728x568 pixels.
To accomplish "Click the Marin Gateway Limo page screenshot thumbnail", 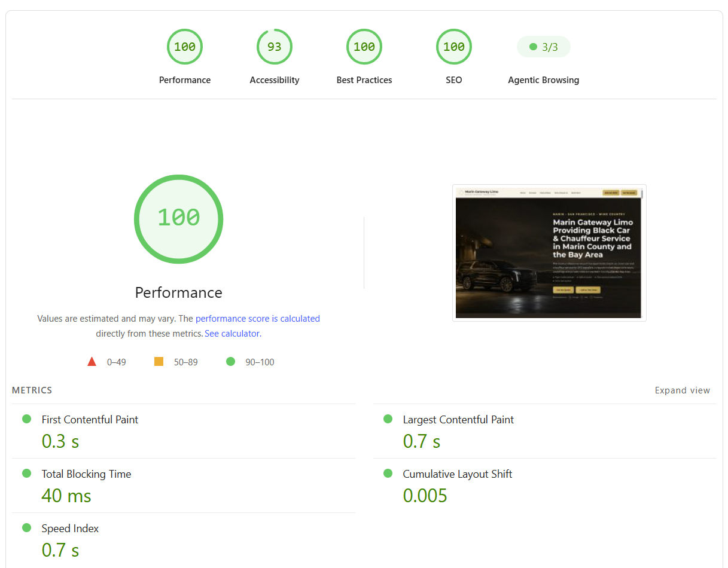I will click(x=549, y=253).
